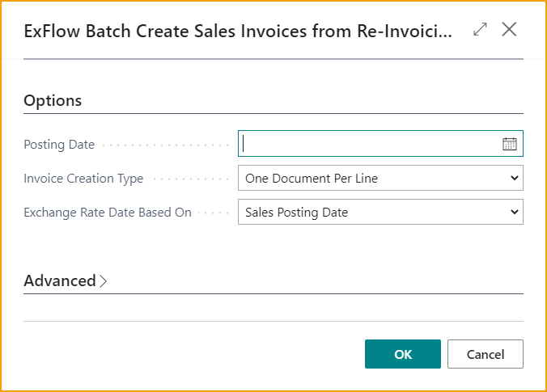Expand the dialog to full screen
547x392 pixels.
pyautogui.click(x=480, y=29)
